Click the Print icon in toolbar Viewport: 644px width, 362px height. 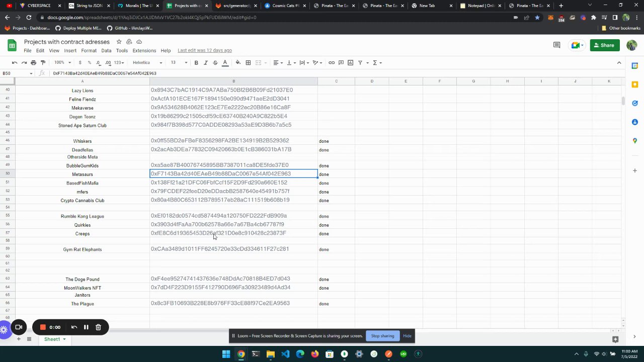click(33, 63)
